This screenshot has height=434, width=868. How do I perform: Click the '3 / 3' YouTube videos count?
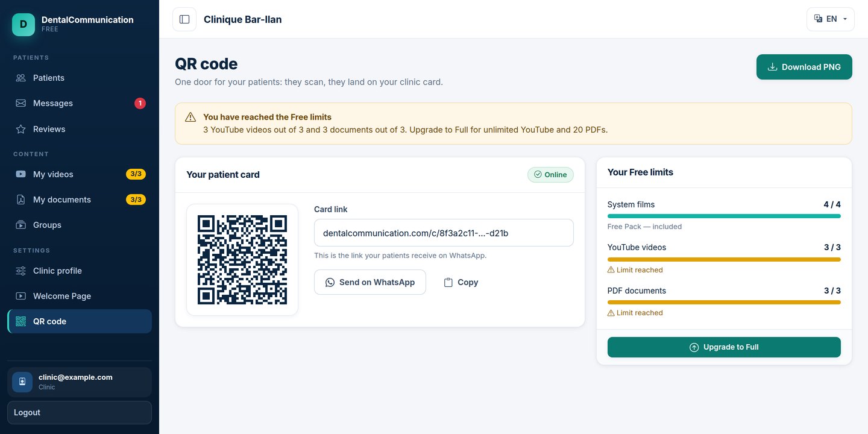pos(832,247)
